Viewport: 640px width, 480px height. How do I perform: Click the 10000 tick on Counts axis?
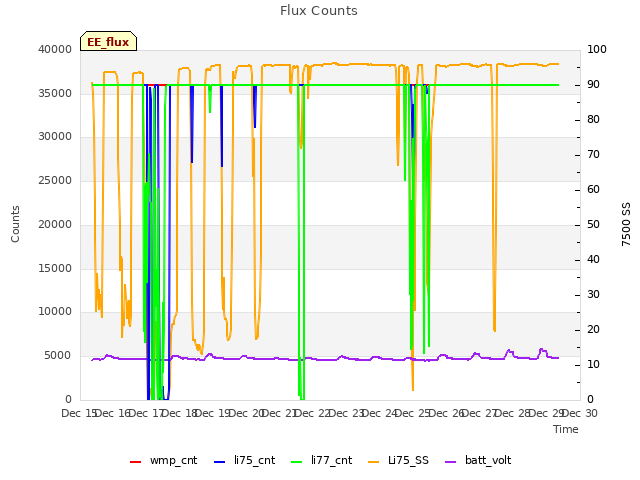55,311
